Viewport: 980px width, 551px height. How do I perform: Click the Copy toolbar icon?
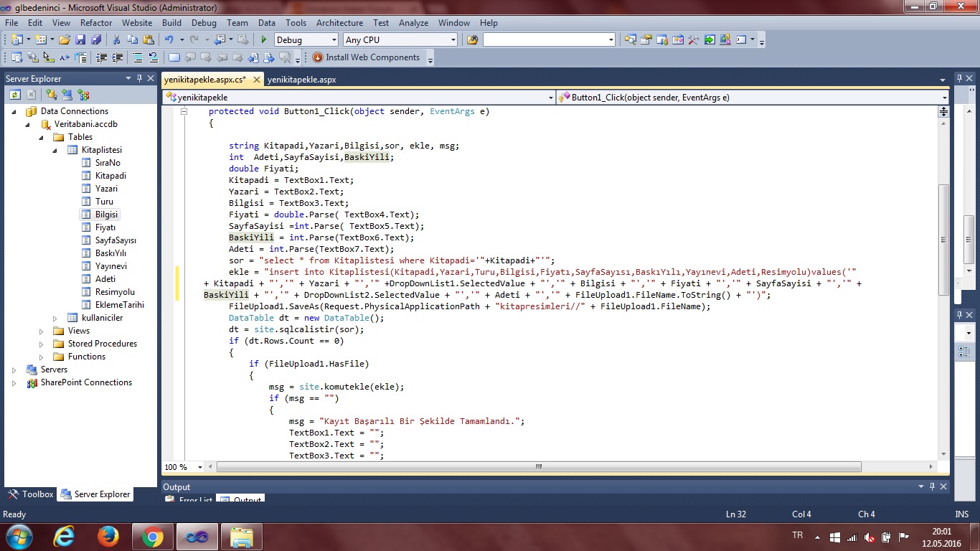click(x=133, y=39)
